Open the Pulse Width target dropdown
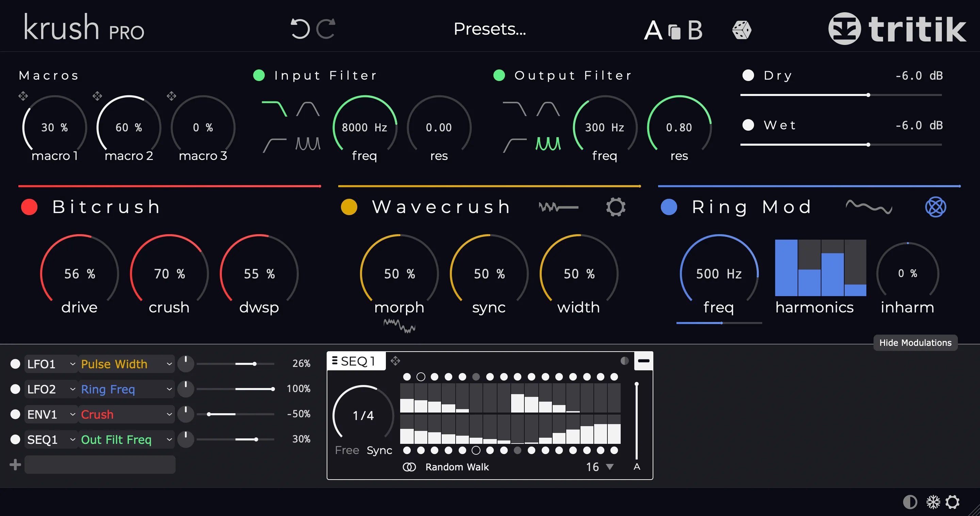This screenshot has height=516, width=980. (x=126, y=364)
